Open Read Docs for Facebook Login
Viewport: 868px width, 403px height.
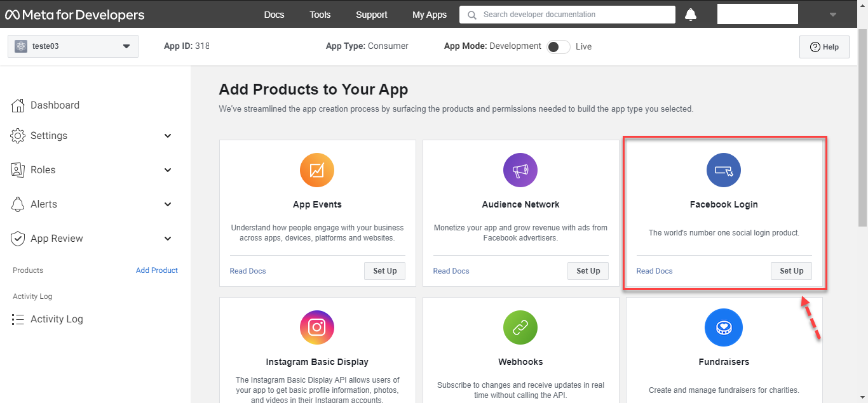click(x=654, y=271)
